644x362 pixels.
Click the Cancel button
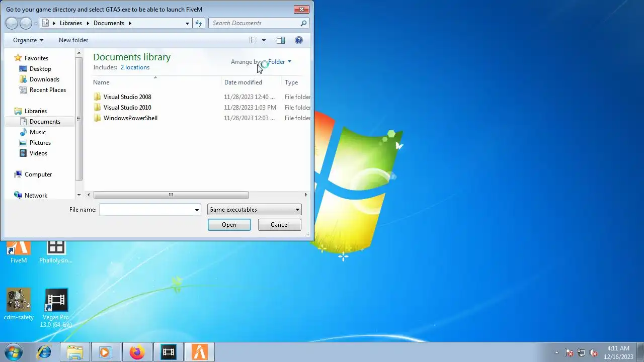pyautogui.click(x=280, y=225)
